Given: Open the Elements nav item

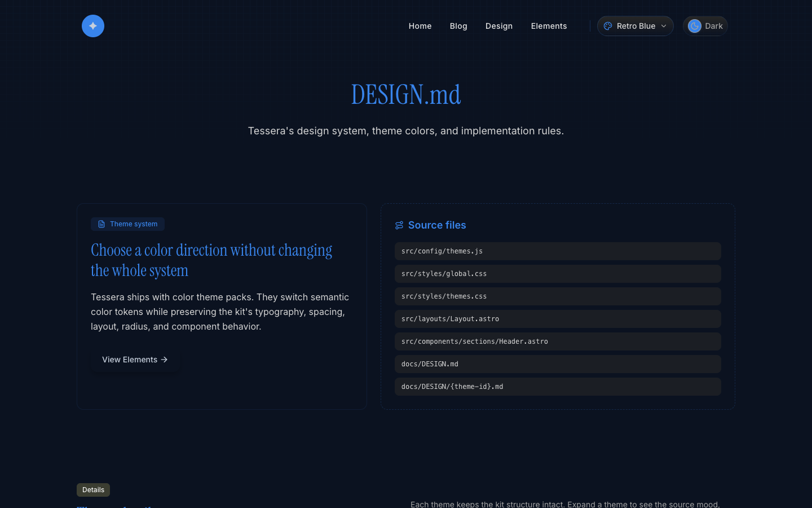Looking at the screenshot, I should [x=549, y=26].
